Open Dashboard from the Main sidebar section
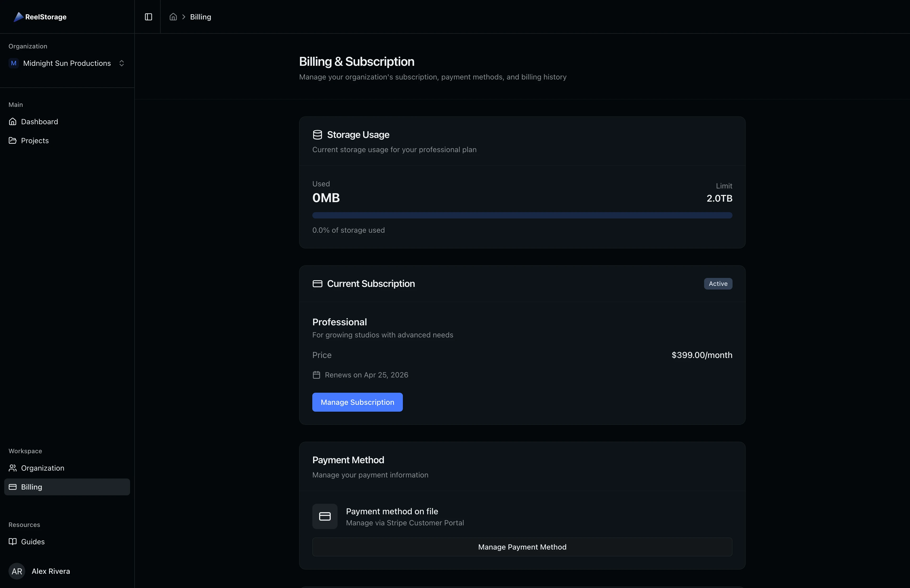Image resolution: width=910 pixels, height=588 pixels. (39, 121)
